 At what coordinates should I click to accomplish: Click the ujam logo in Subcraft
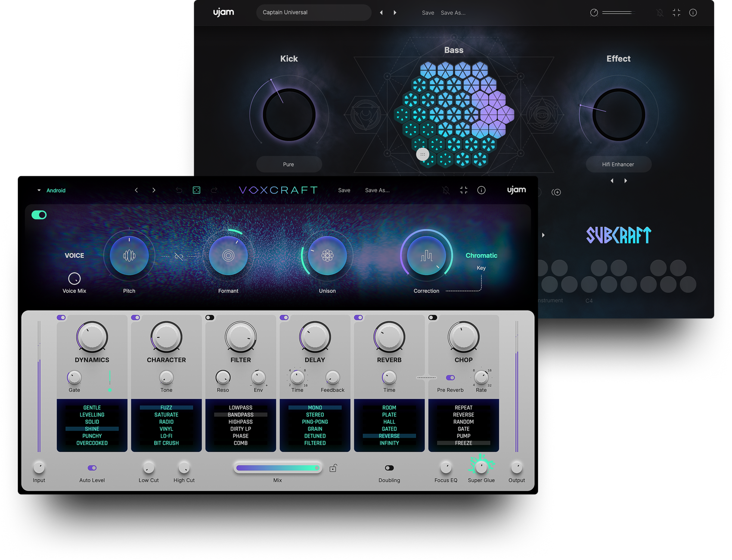pos(223,12)
